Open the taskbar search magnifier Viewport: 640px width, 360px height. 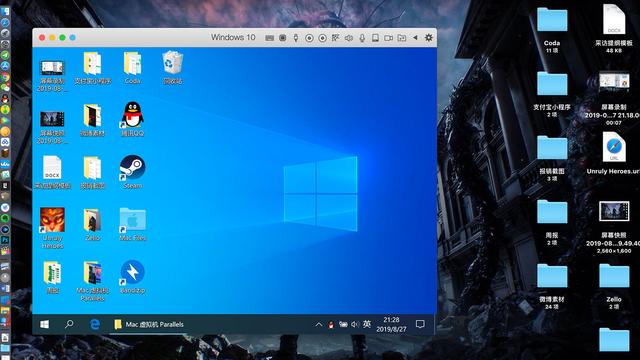pyautogui.click(x=69, y=324)
